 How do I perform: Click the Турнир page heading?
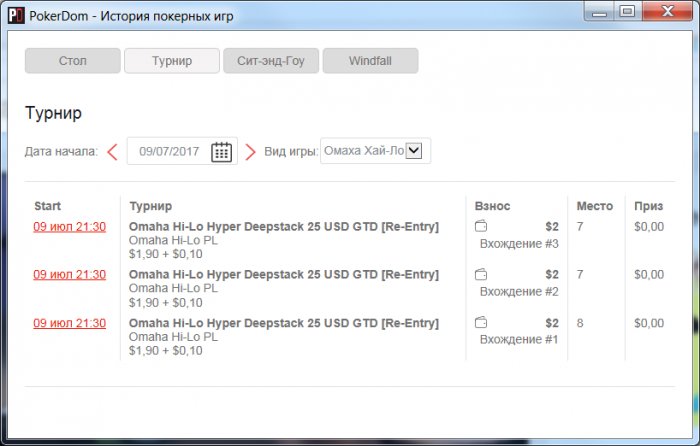tap(54, 113)
